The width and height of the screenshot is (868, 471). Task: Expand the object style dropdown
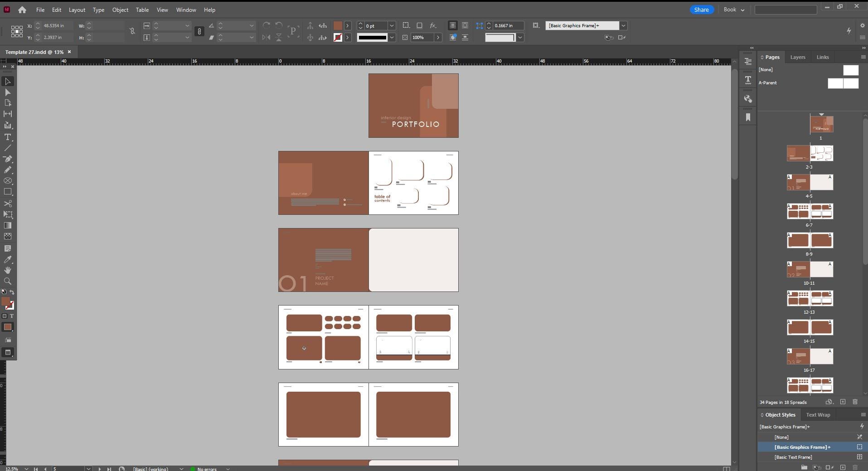click(623, 26)
